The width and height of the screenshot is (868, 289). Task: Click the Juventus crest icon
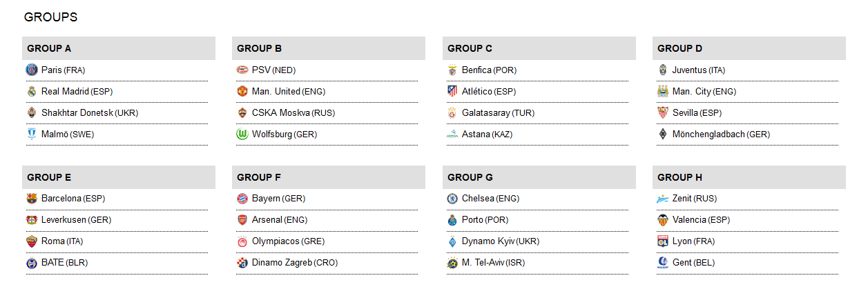pos(662,70)
